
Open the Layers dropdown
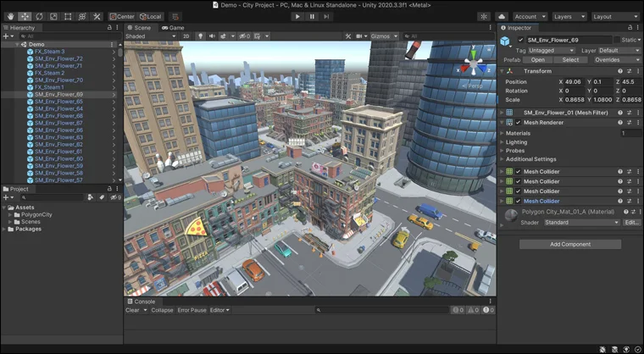click(x=569, y=16)
